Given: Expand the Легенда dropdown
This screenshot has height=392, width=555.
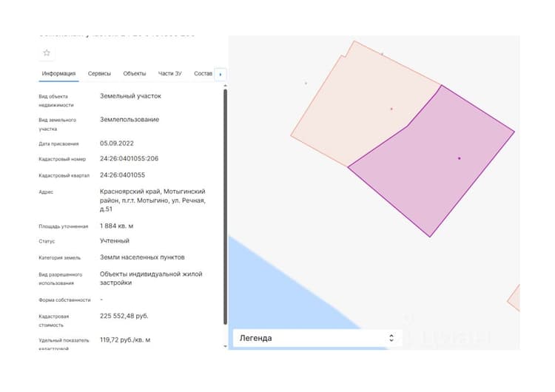Looking at the screenshot, I should (x=317, y=338).
